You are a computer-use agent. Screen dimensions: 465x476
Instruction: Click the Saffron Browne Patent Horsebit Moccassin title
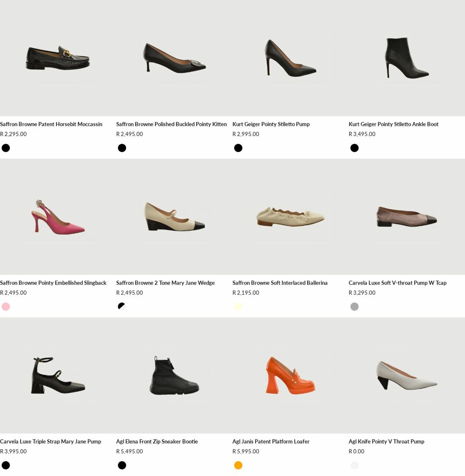51,124
